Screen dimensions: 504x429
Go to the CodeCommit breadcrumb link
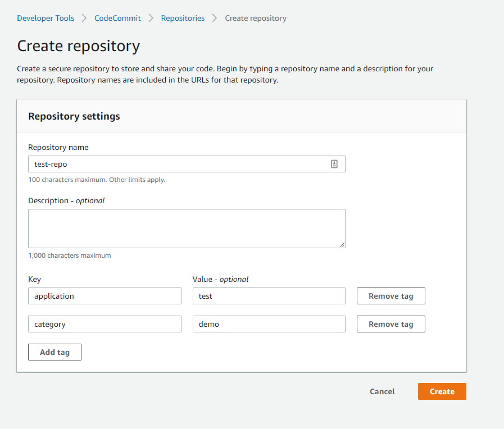coord(117,18)
